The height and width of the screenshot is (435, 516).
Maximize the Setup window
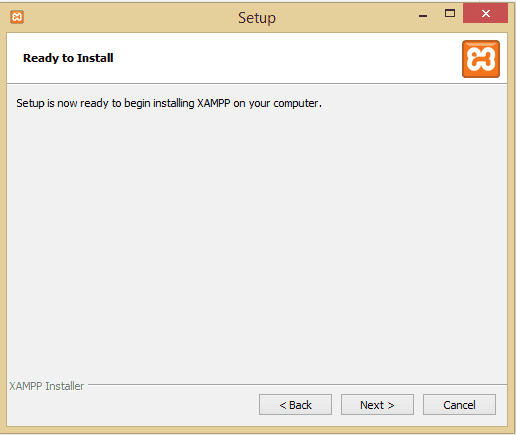[x=450, y=14]
